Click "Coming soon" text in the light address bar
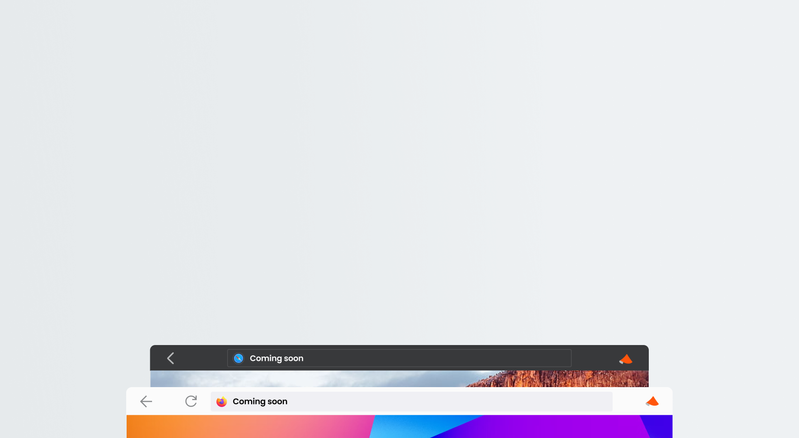799x438 pixels. click(260, 402)
